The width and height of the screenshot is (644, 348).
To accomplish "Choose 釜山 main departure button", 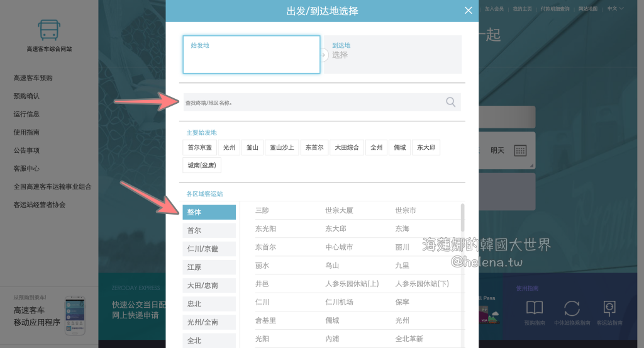I will click(252, 147).
